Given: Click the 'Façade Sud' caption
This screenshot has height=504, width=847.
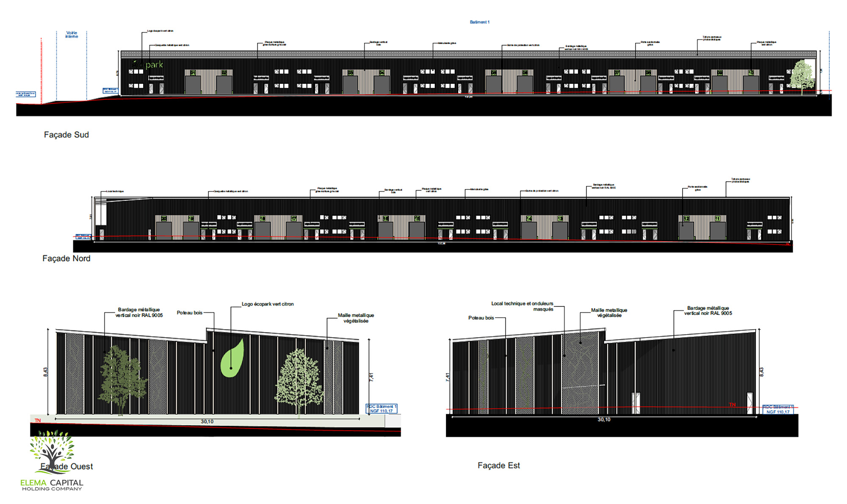Looking at the screenshot, I should click(x=66, y=135).
